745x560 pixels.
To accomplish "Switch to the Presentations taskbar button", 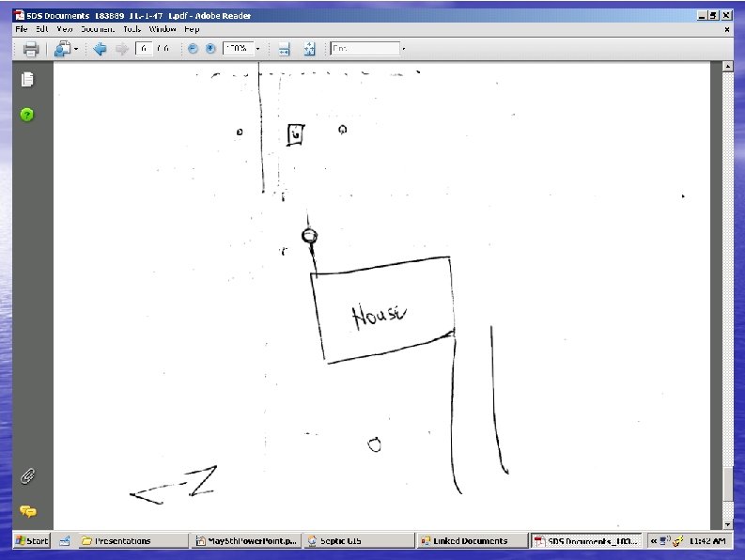I will pyautogui.click(x=133, y=540).
